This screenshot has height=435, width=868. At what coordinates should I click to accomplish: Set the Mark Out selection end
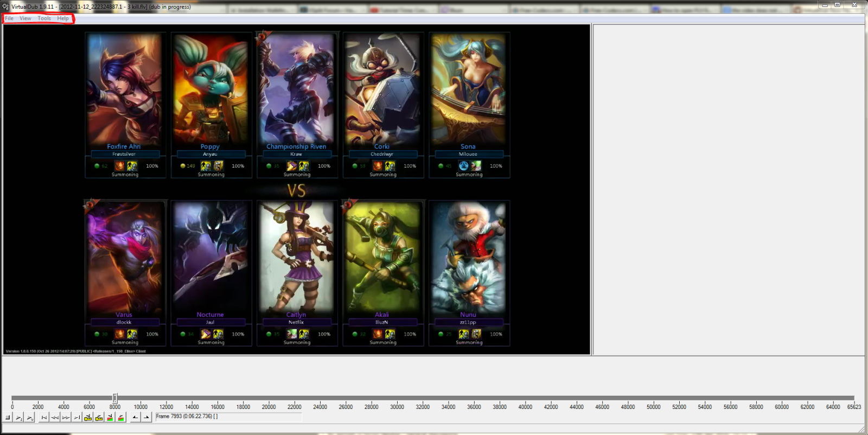pyautogui.click(x=146, y=417)
